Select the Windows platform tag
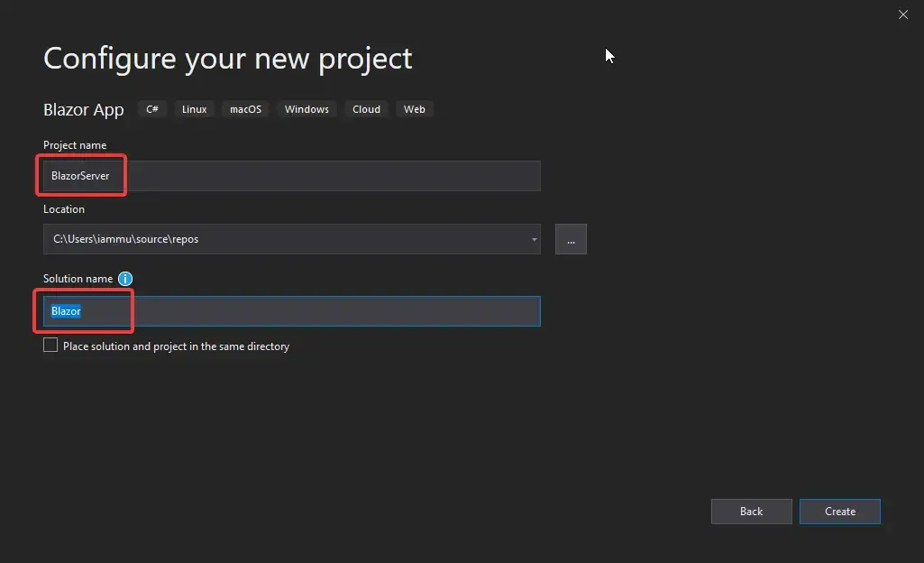Image resolution: width=924 pixels, height=563 pixels. coord(306,108)
